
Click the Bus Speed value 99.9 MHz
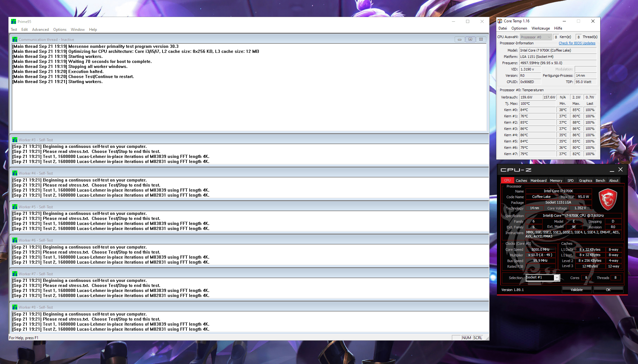pos(540,261)
